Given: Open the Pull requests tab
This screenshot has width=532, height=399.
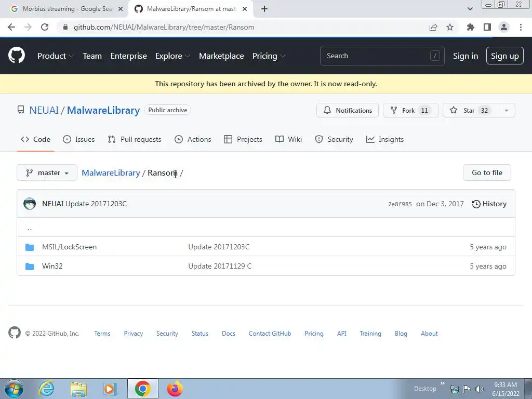Looking at the screenshot, I should (x=135, y=139).
